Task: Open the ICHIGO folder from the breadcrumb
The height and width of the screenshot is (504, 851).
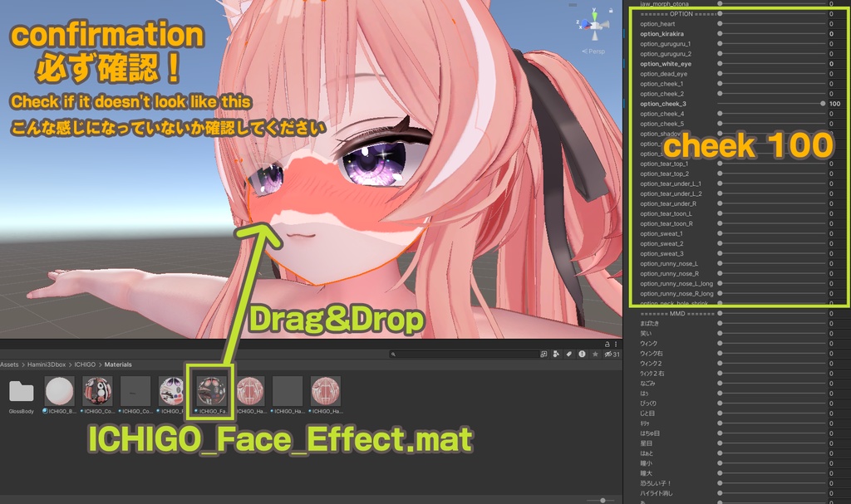Action: (x=85, y=364)
